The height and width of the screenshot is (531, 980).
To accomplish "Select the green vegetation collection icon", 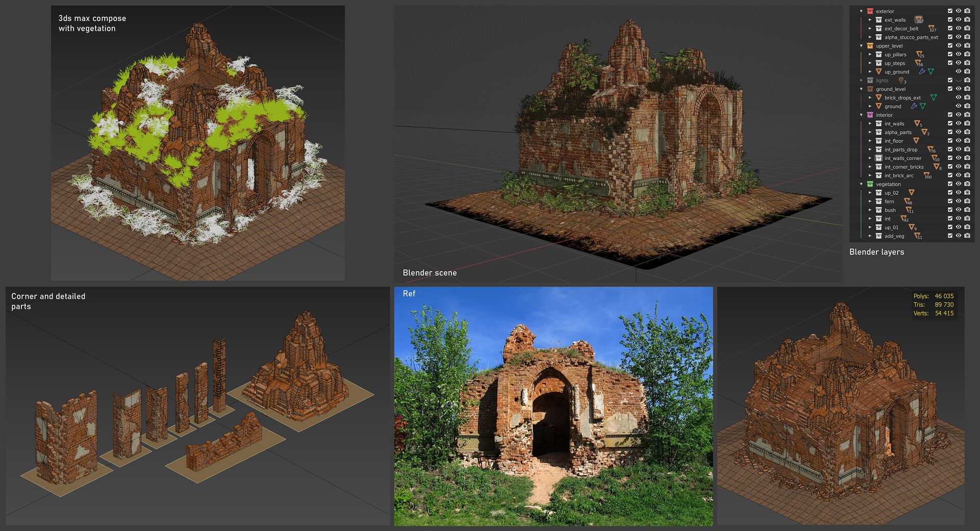I will click(x=870, y=184).
